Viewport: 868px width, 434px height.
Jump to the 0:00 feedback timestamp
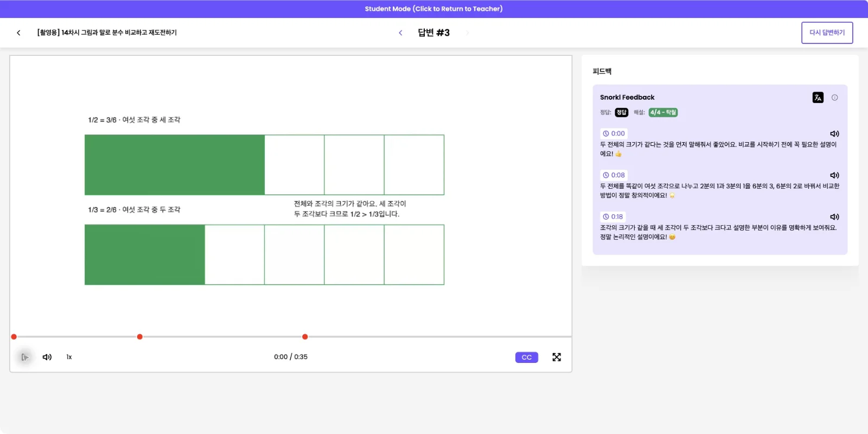pos(614,133)
